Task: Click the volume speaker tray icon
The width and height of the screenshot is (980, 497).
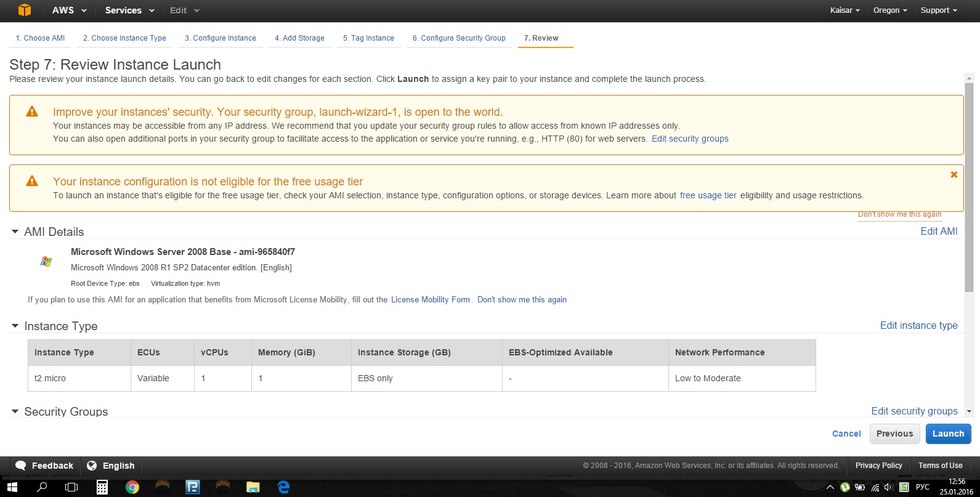Action: tap(889, 488)
